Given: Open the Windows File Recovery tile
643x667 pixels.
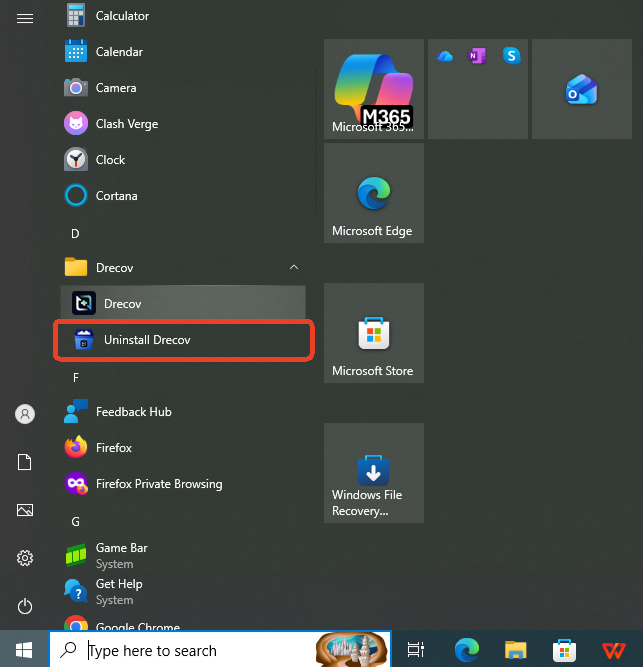Looking at the screenshot, I should point(373,472).
